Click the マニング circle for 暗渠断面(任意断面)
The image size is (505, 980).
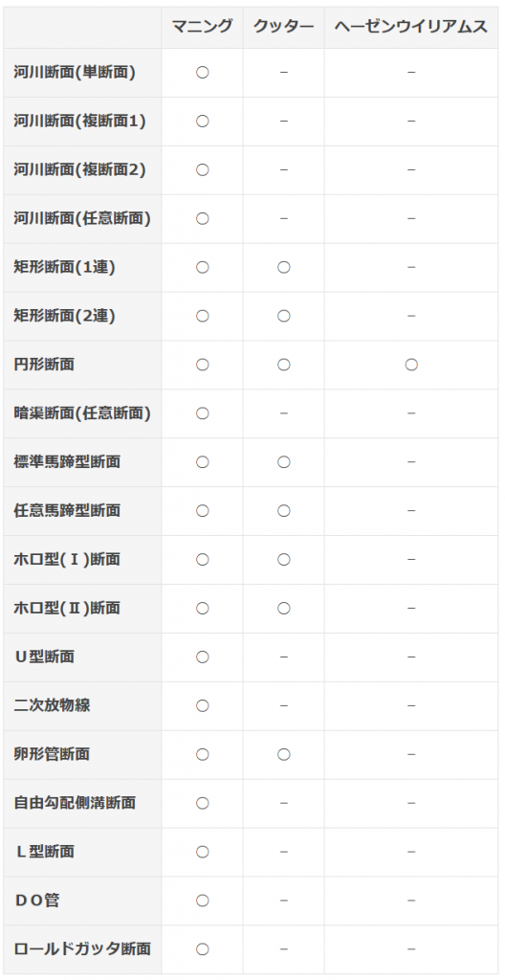pyautogui.click(x=202, y=413)
